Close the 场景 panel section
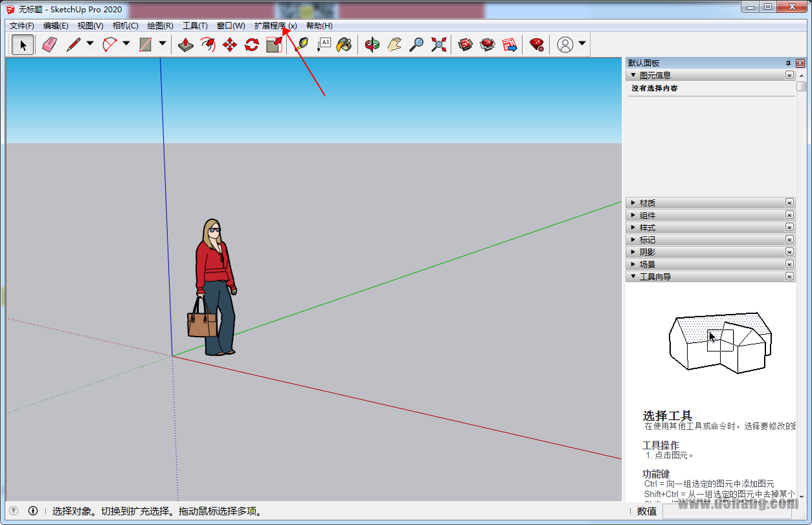This screenshot has height=525, width=812. 789,263
